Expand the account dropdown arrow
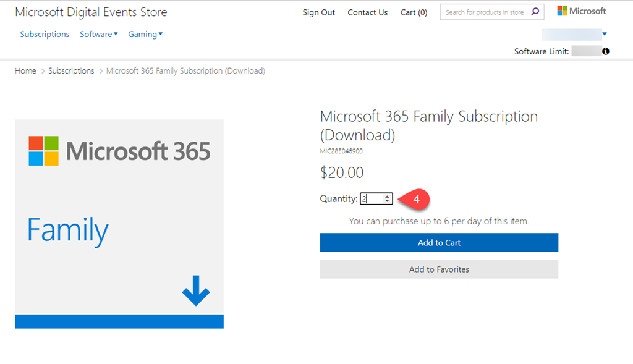The width and height of the screenshot is (633, 364). 605,34
